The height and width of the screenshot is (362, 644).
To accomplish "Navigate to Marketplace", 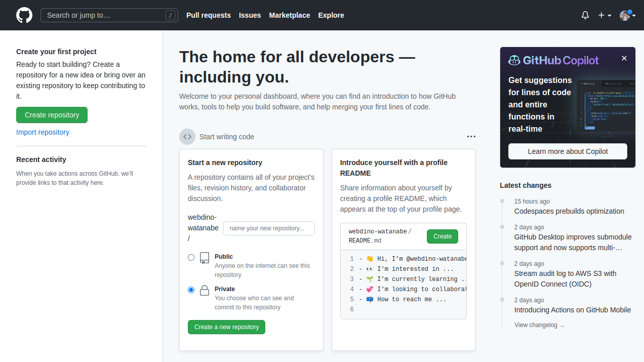I will (x=290, y=15).
